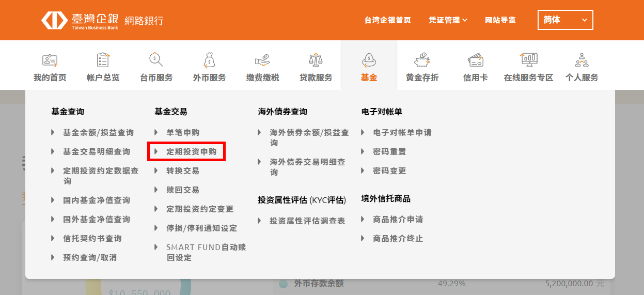Collapse the 基金 menu tab
The height and width of the screenshot is (295, 644).
(x=369, y=67)
